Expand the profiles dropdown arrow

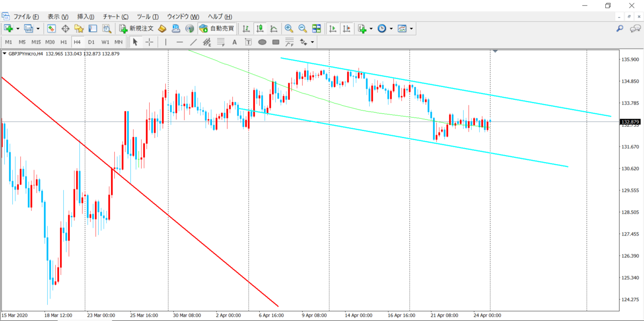pos(38,28)
